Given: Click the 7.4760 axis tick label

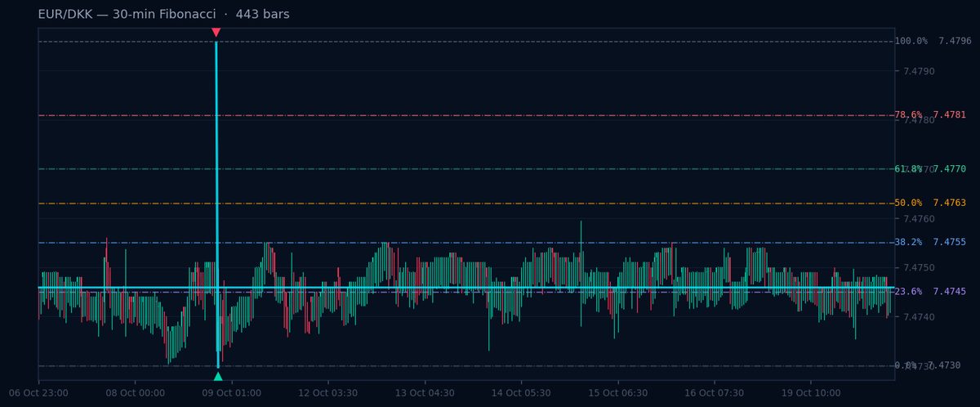Looking at the screenshot, I should (919, 218).
